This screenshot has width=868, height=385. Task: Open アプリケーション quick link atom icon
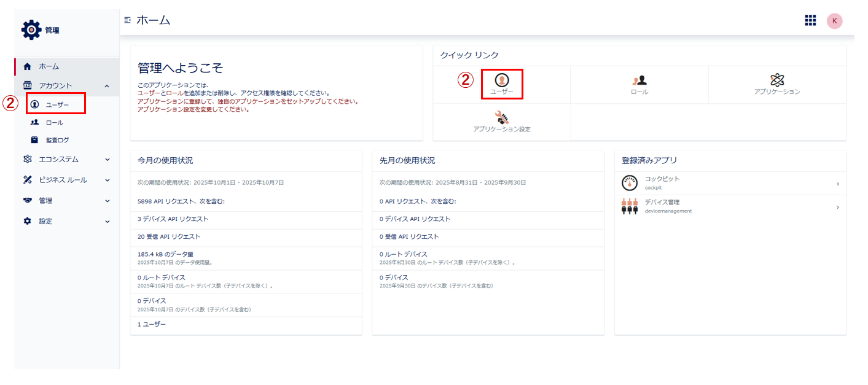pyautogui.click(x=777, y=80)
